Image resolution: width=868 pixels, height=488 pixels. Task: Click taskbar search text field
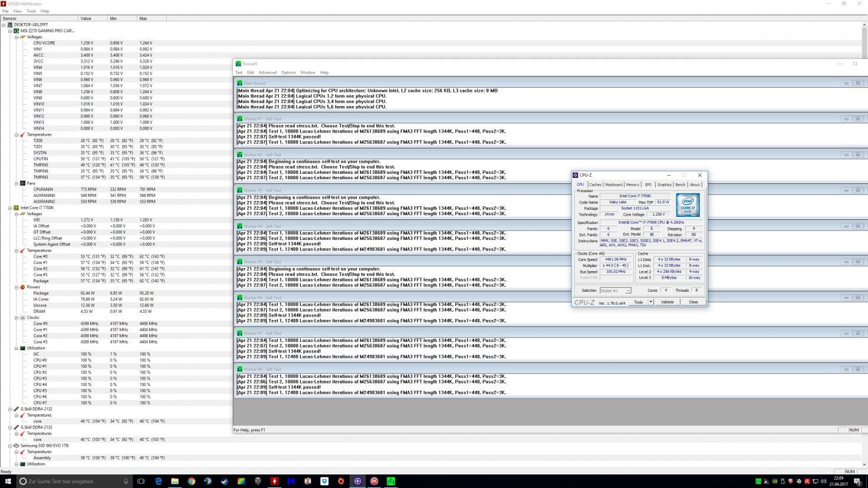(73, 481)
